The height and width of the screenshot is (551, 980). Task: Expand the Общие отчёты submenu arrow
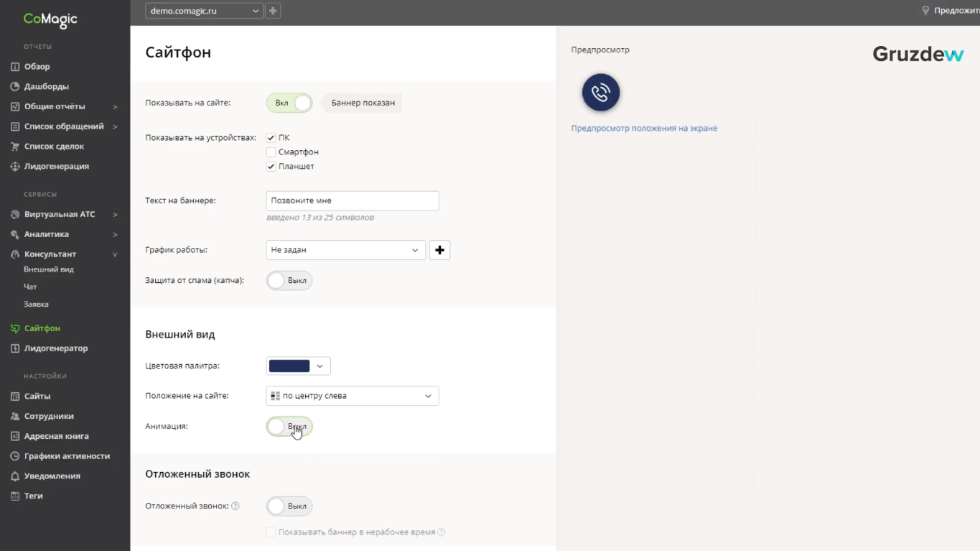(x=115, y=107)
